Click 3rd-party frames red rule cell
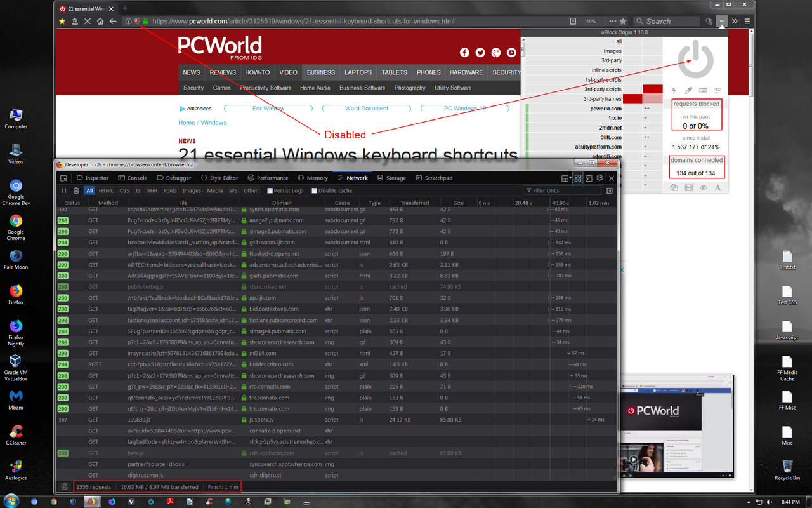Screen dimensions: 812x508 click(x=632, y=98)
